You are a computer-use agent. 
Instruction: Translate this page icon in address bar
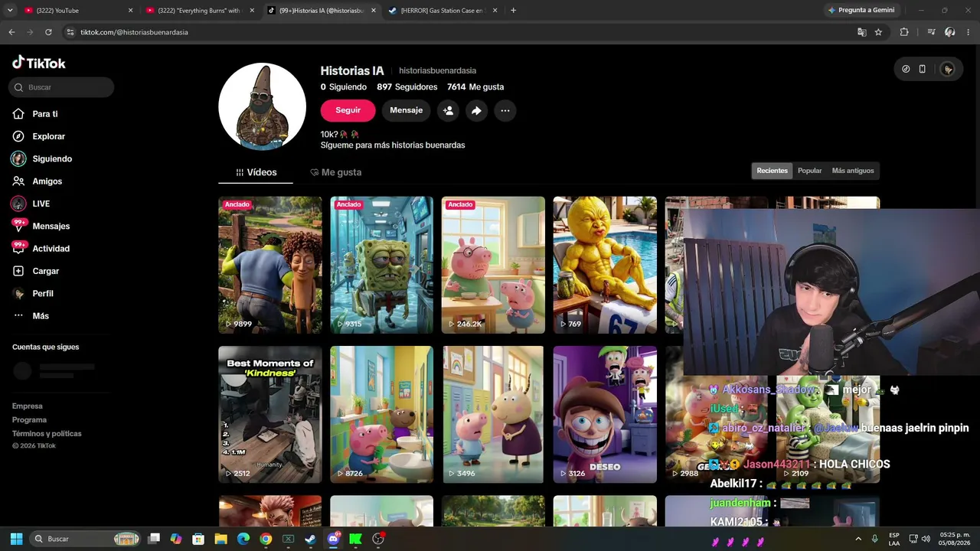point(862,32)
